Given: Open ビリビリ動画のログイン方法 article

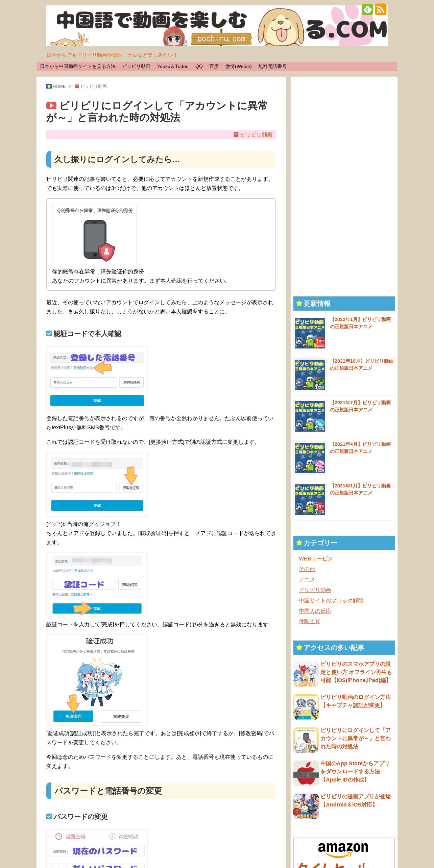Looking at the screenshot, I should pos(356,701).
